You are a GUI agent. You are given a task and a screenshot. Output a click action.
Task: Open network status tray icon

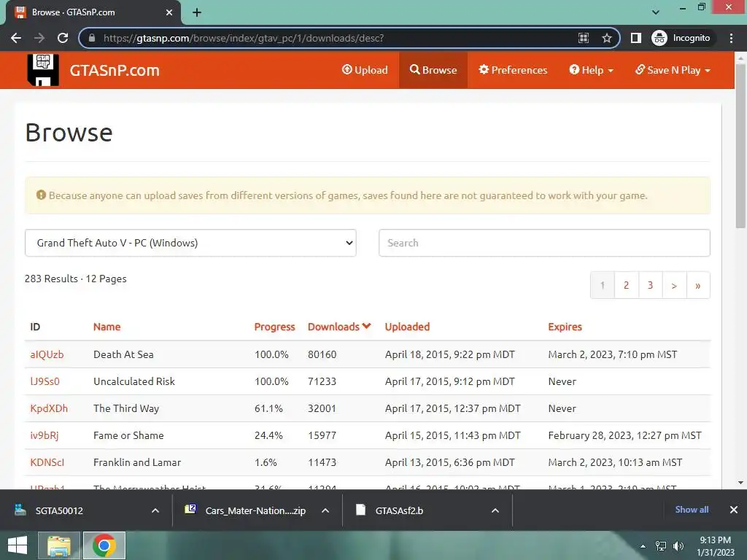click(x=661, y=546)
